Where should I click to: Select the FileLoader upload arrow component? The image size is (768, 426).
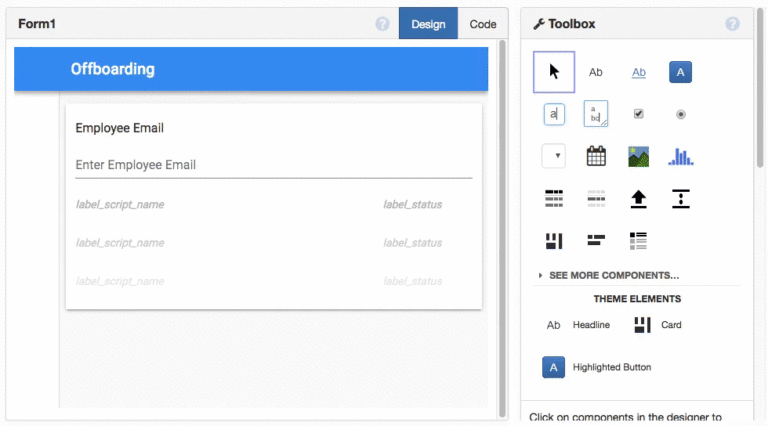[x=638, y=199]
